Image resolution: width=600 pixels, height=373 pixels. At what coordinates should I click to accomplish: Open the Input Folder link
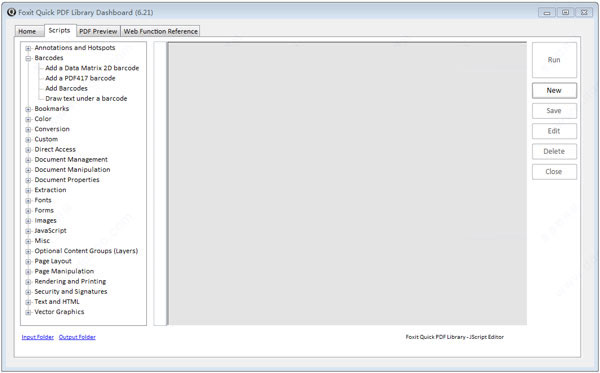(x=38, y=337)
